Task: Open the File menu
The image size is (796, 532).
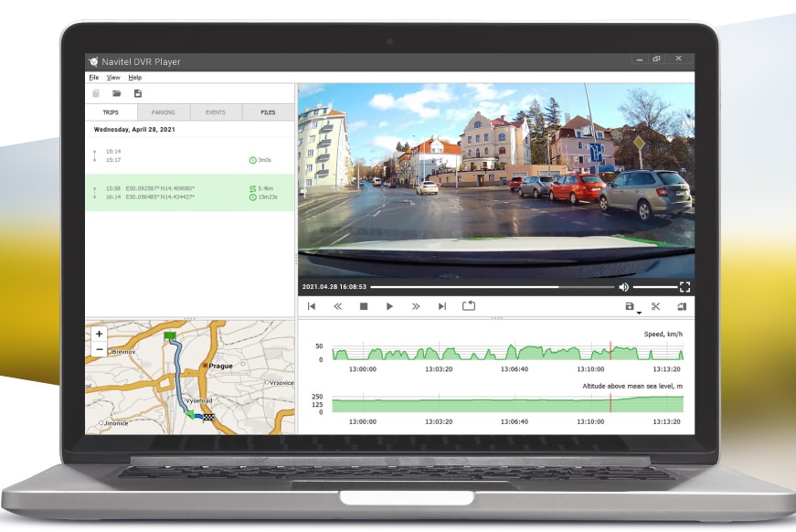Action: pos(94,77)
